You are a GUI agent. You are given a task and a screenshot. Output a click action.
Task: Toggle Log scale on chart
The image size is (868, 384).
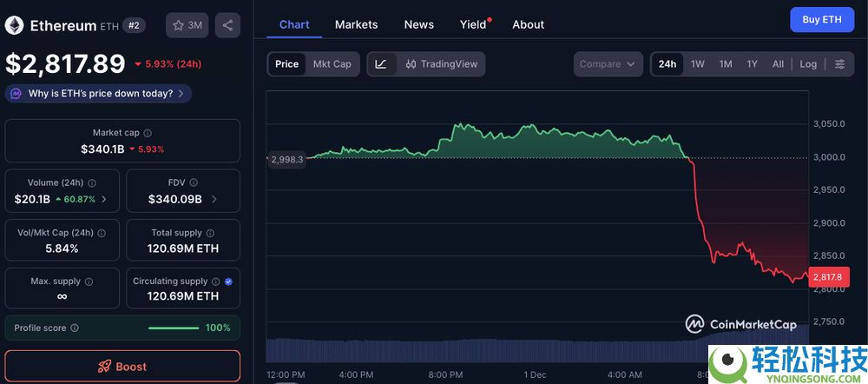[808, 64]
